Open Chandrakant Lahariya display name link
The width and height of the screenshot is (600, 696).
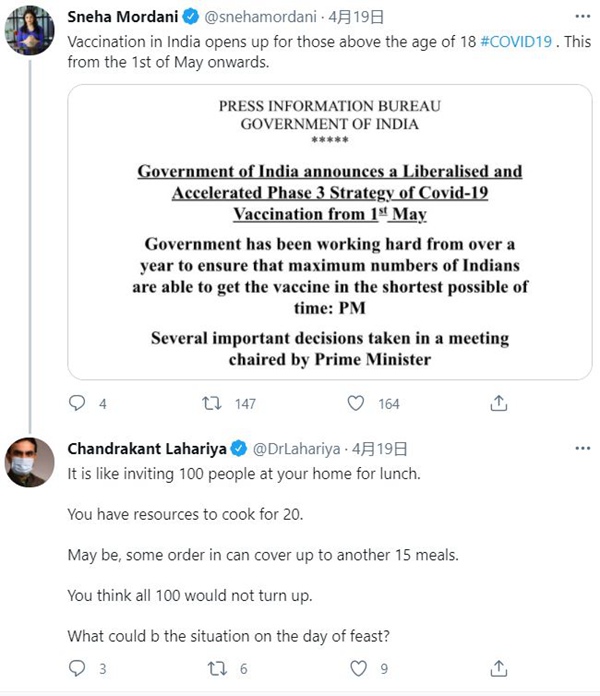tap(145, 449)
